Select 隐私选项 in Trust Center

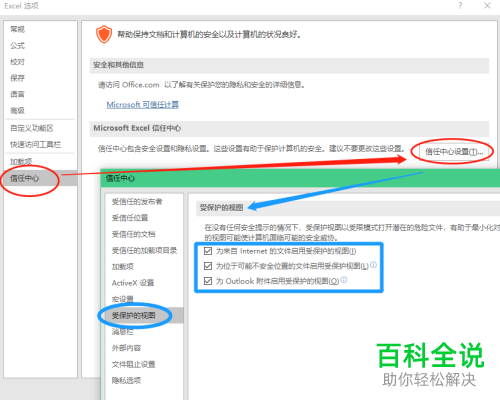click(x=126, y=380)
